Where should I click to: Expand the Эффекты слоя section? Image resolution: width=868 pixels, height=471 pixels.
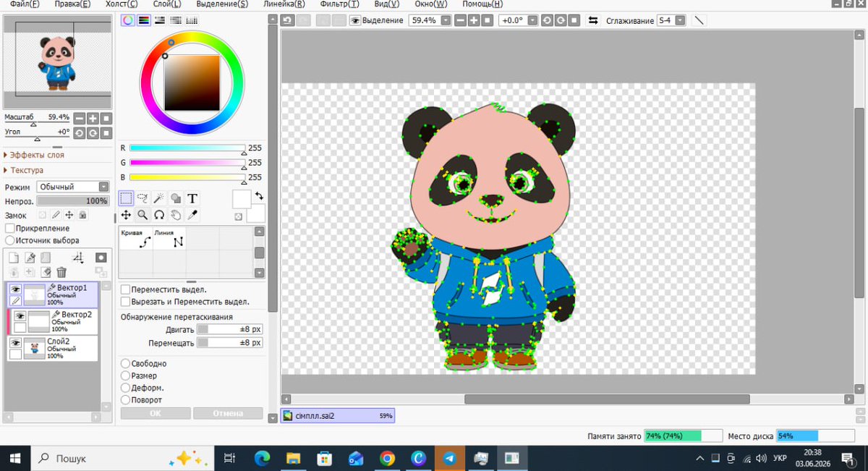click(36, 155)
